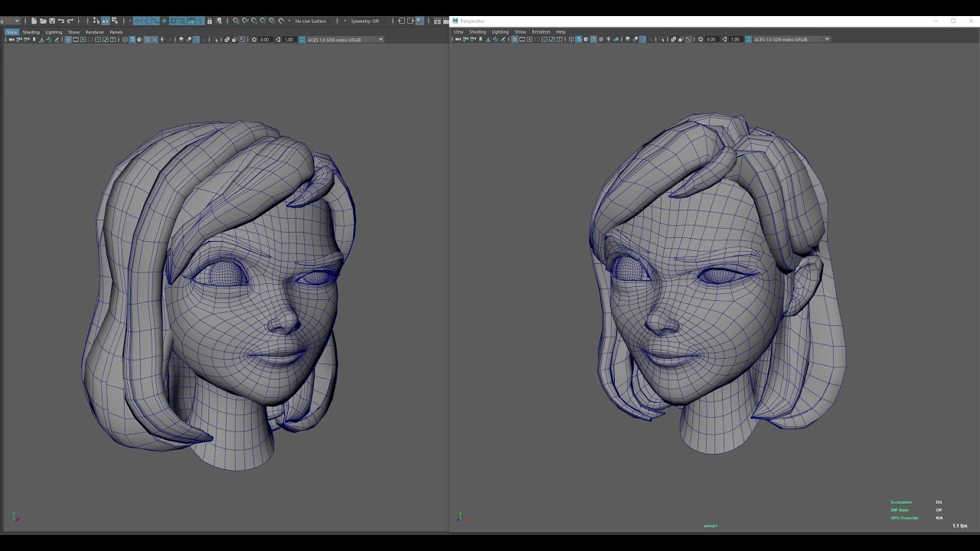Toggle view transform icon beside ACES in Perspective window
Screen dimensions: 980x551
click(x=748, y=39)
